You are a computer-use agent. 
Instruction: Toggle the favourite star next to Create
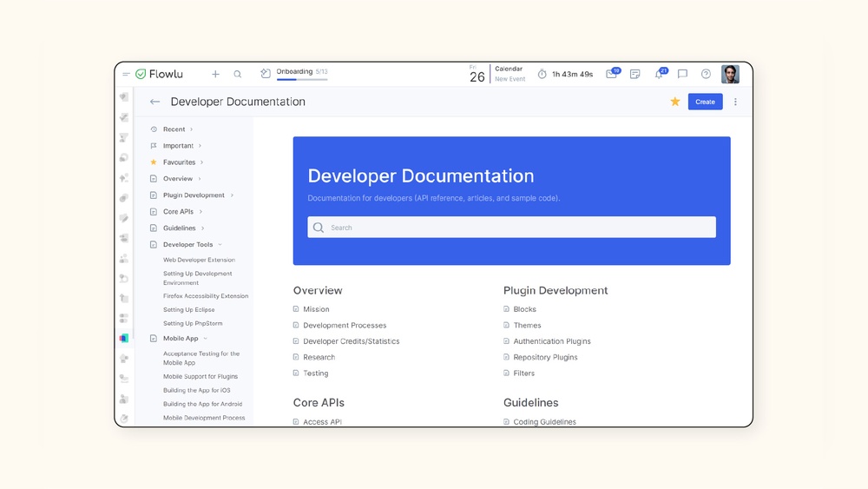tap(674, 102)
